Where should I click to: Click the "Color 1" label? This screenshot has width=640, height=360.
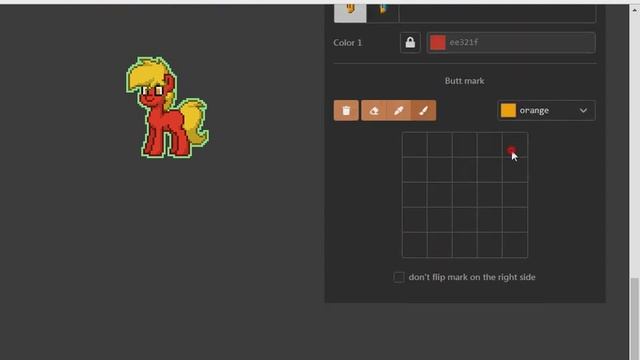[347, 43]
